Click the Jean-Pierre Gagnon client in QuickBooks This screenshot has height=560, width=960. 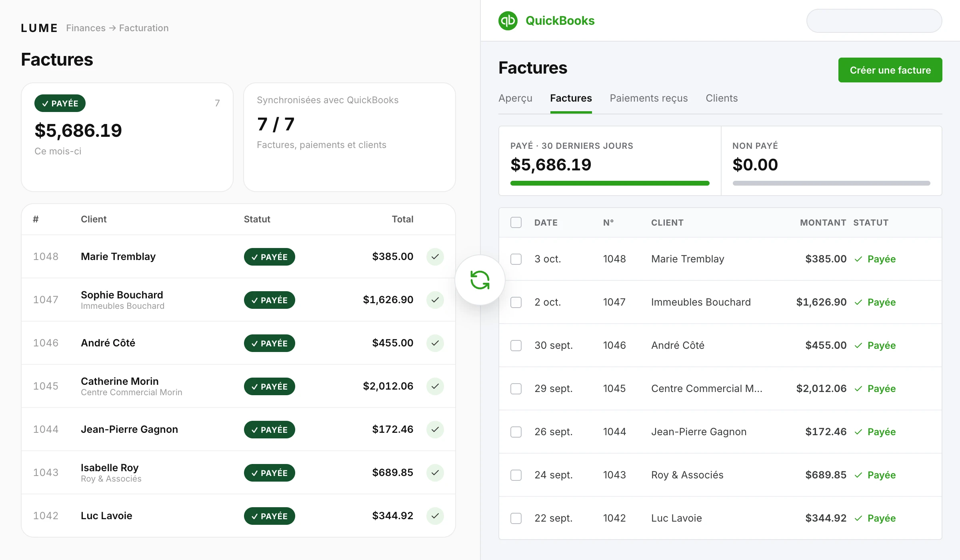tap(699, 432)
